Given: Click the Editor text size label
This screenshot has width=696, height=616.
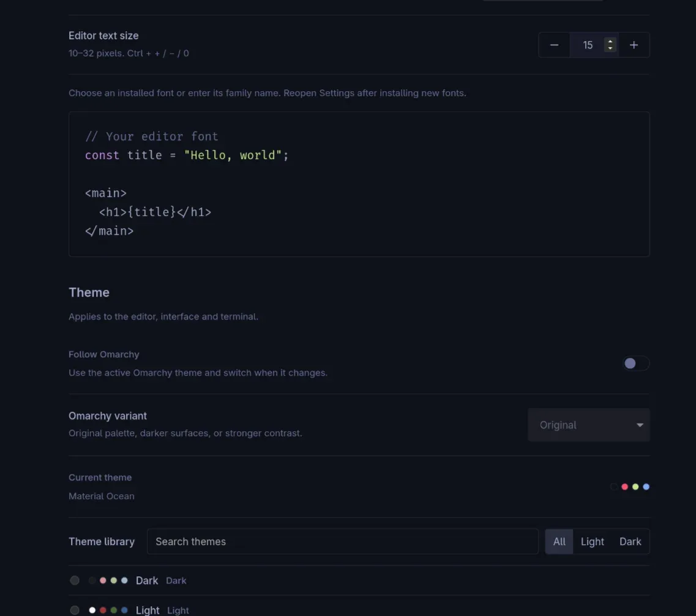Looking at the screenshot, I should tap(103, 35).
